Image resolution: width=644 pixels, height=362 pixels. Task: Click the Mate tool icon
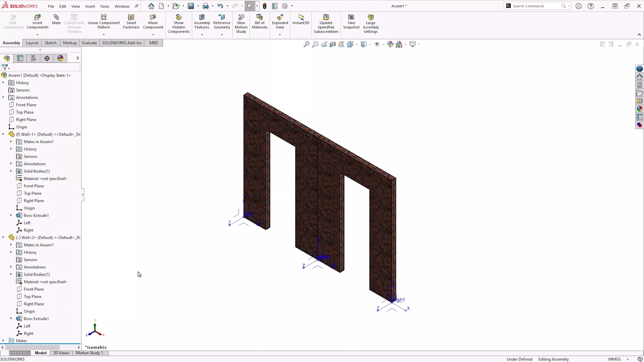pos(56,17)
